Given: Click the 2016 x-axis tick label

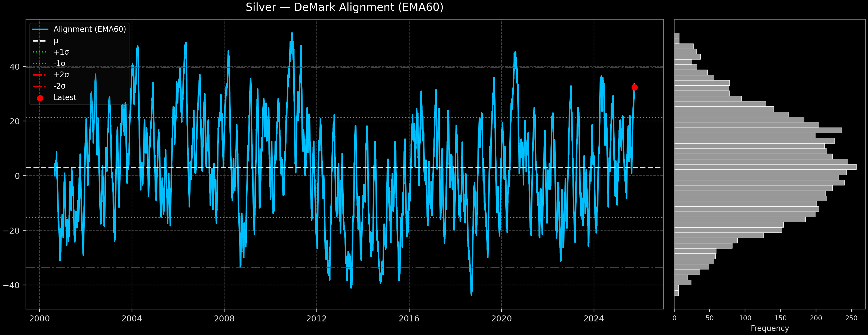Looking at the screenshot, I should pyautogui.click(x=409, y=319).
